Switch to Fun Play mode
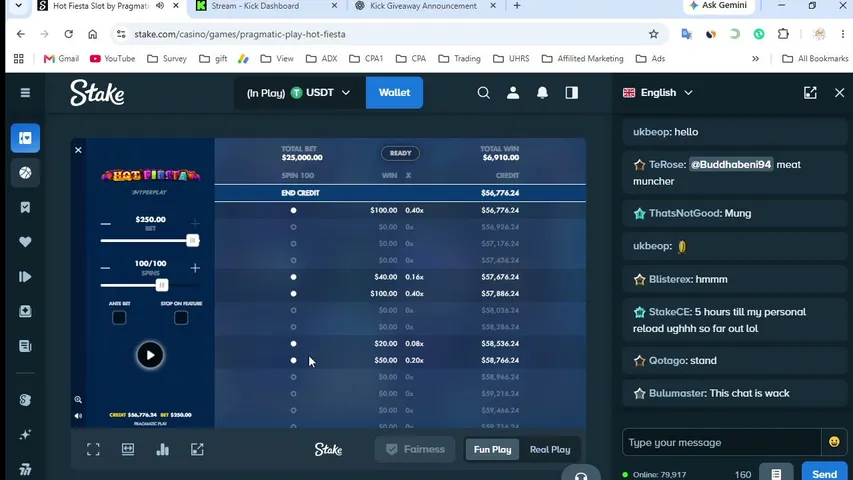The image size is (853, 480). [492, 450]
